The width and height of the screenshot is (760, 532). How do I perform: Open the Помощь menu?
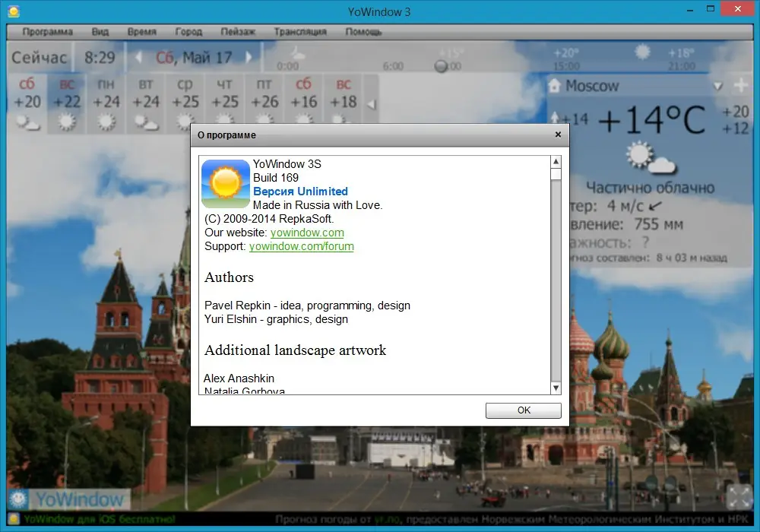[x=363, y=31]
